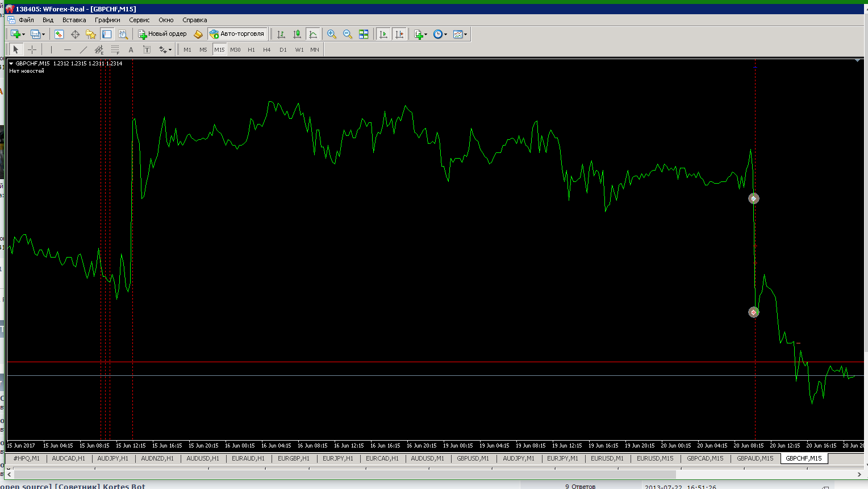Select the M15 timeframe button
868x489 pixels.
tap(219, 49)
